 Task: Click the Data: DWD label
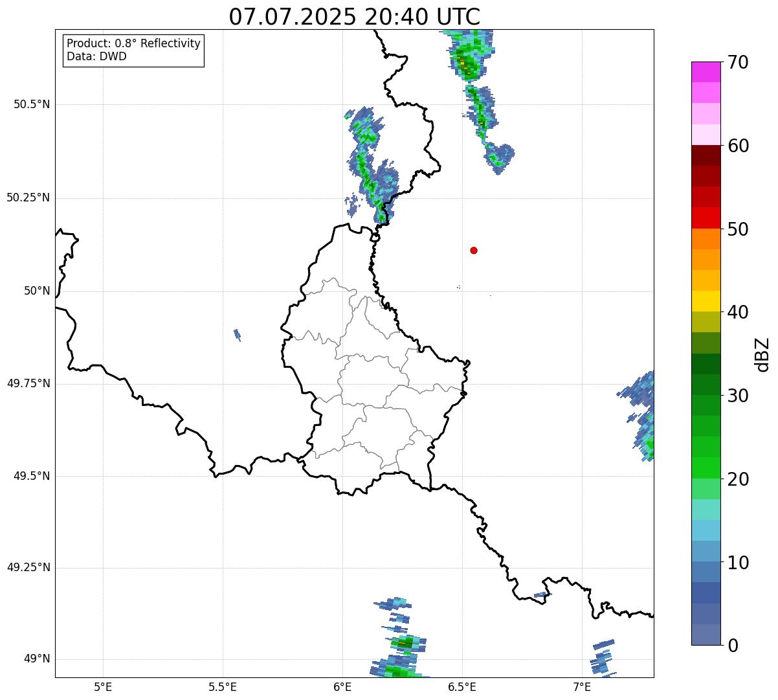click(96, 56)
